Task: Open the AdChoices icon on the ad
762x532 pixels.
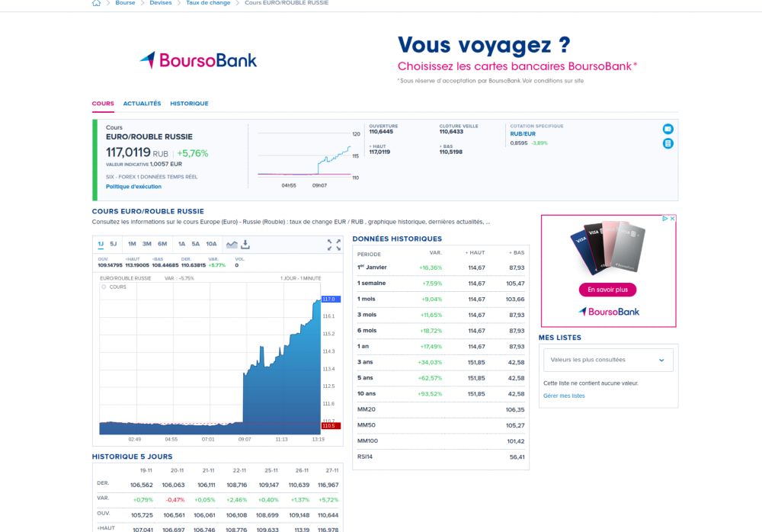Action: pos(664,219)
